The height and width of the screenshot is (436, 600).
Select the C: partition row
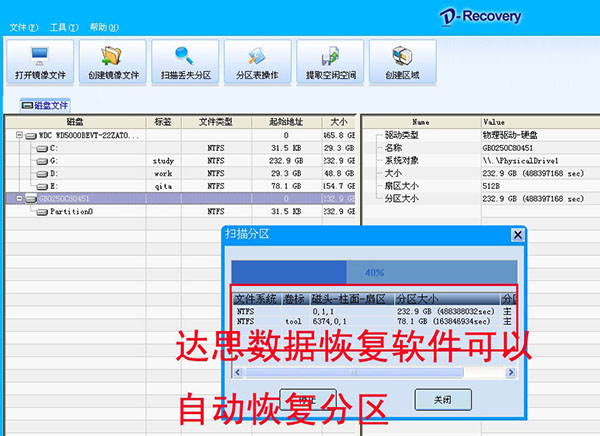click(181, 148)
